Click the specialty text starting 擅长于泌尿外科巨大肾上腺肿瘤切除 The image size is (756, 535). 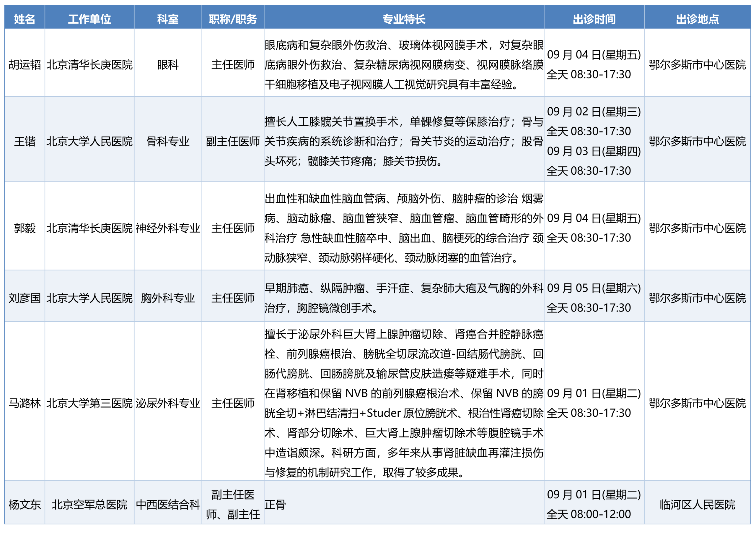point(404,403)
